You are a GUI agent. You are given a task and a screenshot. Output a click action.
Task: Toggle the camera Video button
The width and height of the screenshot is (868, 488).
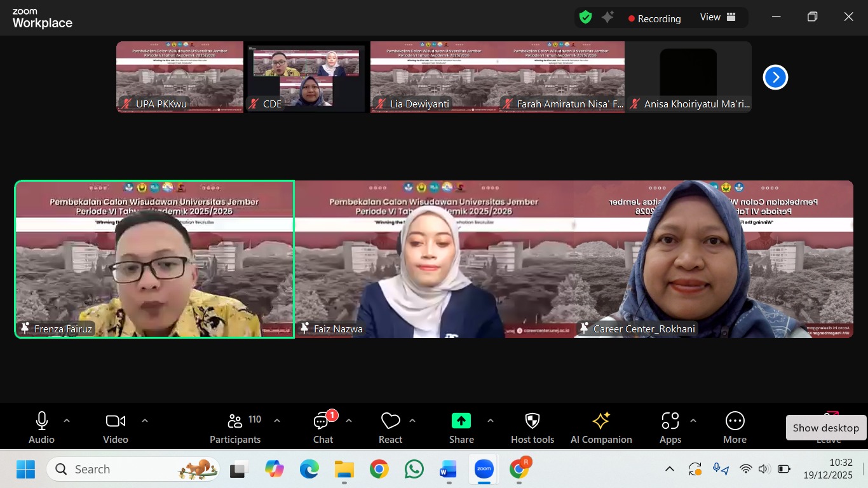click(x=116, y=428)
